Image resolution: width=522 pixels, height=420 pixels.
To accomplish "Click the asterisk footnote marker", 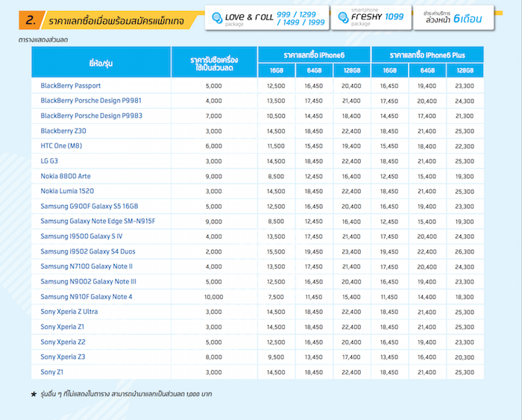I will [34, 393].
